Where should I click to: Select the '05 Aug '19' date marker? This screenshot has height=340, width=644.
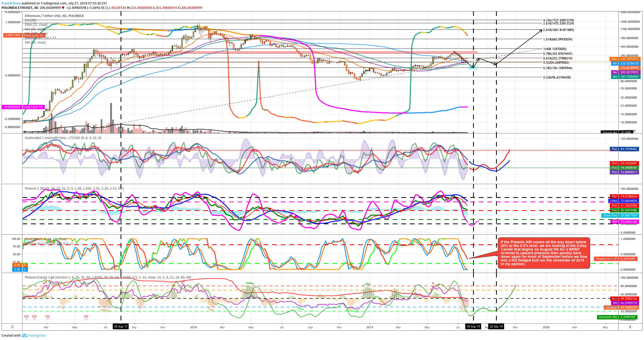tap(473, 327)
